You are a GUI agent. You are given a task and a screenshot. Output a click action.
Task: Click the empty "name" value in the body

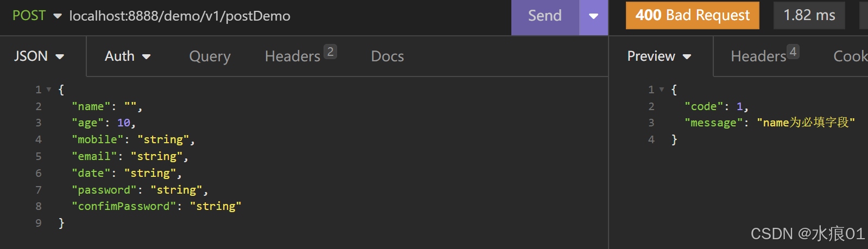click(130, 106)
